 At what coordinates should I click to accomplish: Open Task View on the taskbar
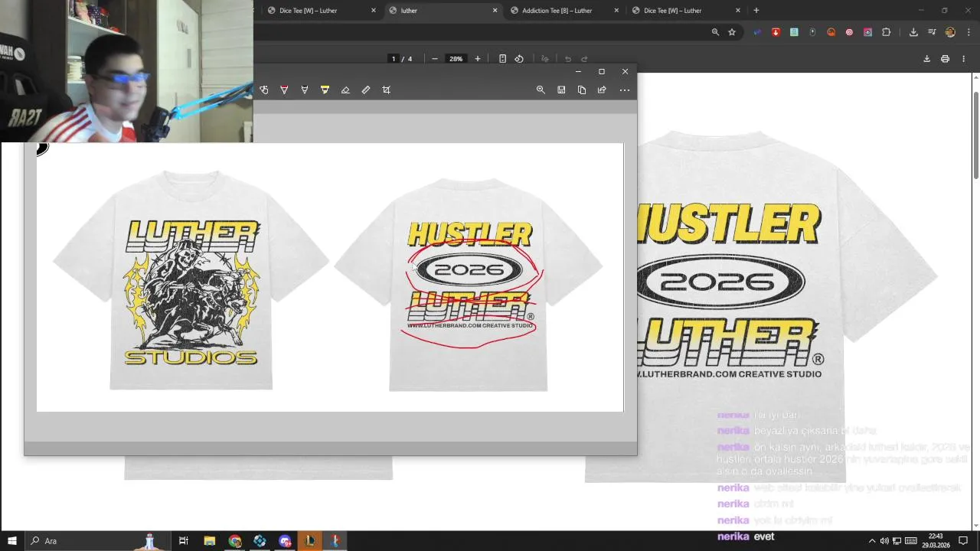tap(184, 541)
